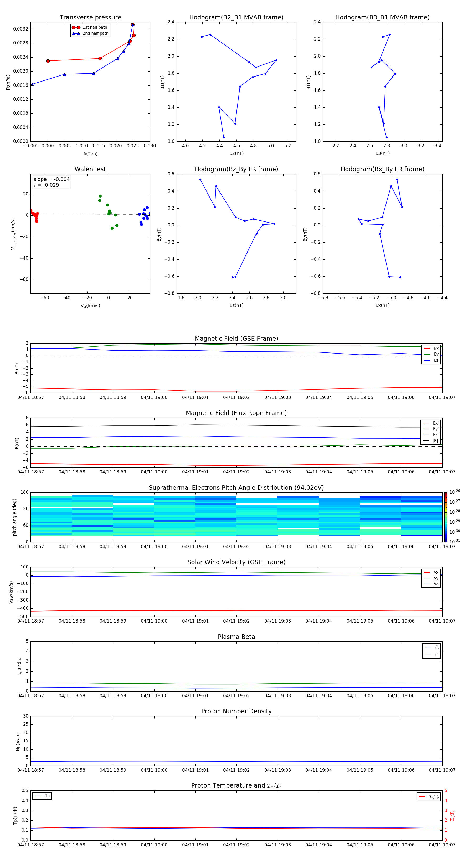Click the "Vsw(km/s)" y-axis label

coord(12,592)
